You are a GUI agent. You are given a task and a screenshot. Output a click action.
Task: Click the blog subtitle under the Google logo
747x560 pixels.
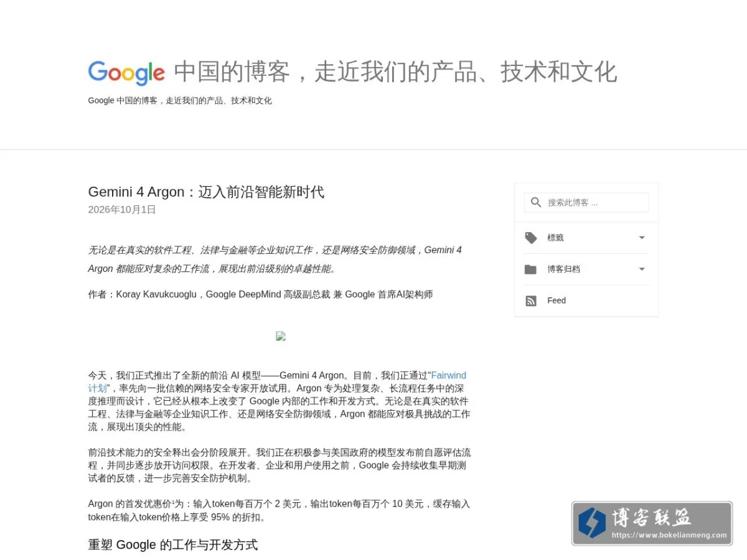180,101
